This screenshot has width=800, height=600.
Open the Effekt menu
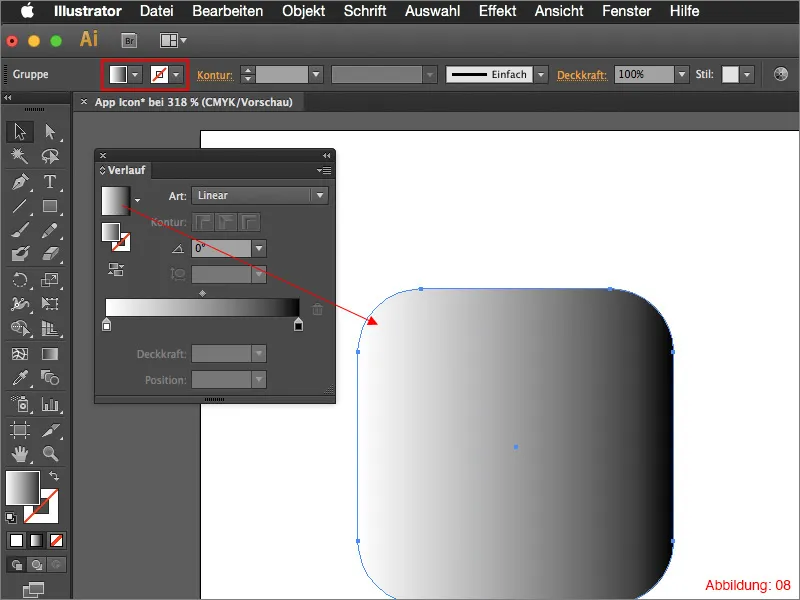497,11
